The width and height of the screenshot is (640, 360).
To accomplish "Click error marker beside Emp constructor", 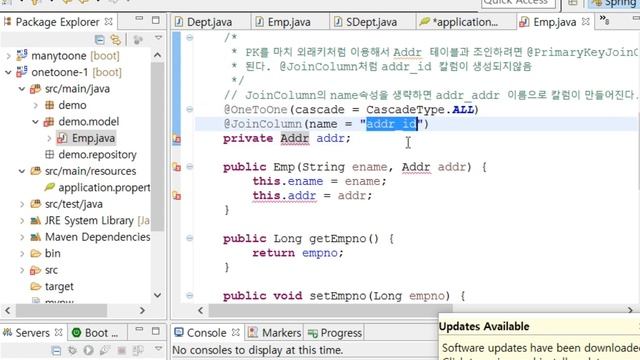I will [177, 167].
